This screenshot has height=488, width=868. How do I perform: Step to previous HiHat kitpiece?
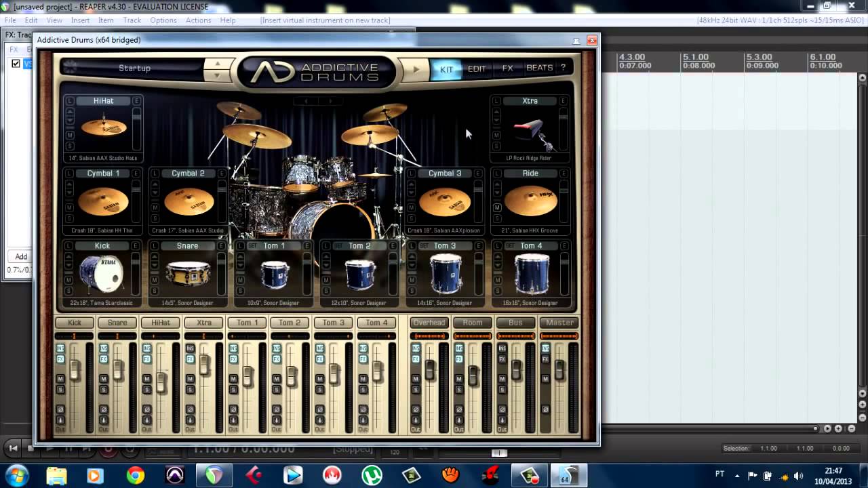tap(69, 111)
